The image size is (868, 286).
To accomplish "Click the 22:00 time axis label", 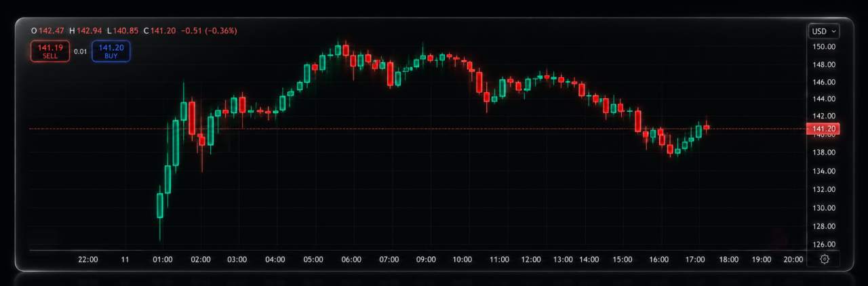I will click(x=88, y=260).
